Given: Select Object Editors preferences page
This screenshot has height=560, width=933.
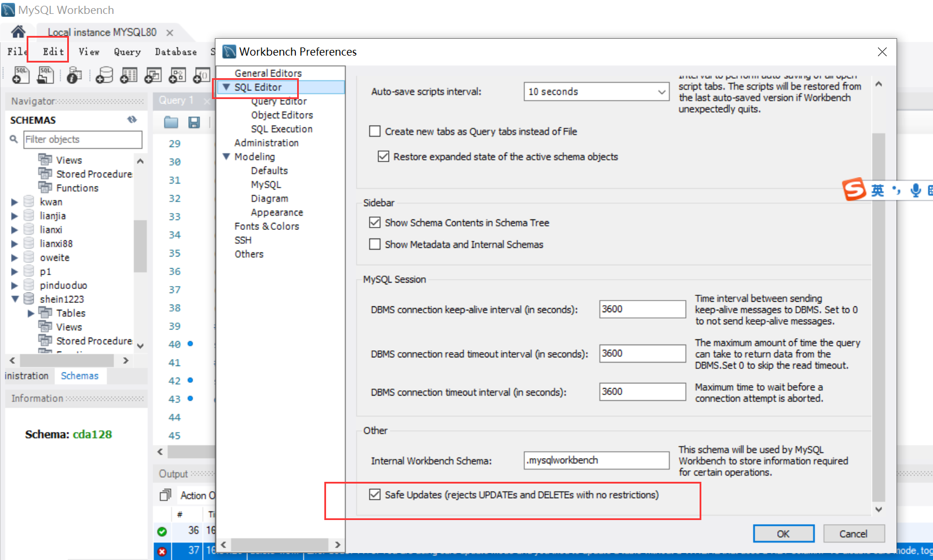Looking at the screenshot, I should click(281, 115).
